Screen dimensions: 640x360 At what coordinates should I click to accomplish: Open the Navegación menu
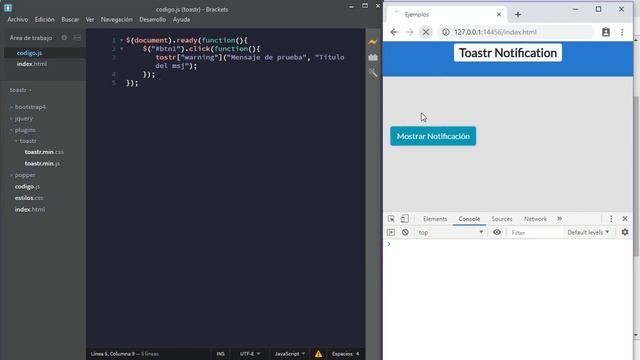[x=117, y=20]
